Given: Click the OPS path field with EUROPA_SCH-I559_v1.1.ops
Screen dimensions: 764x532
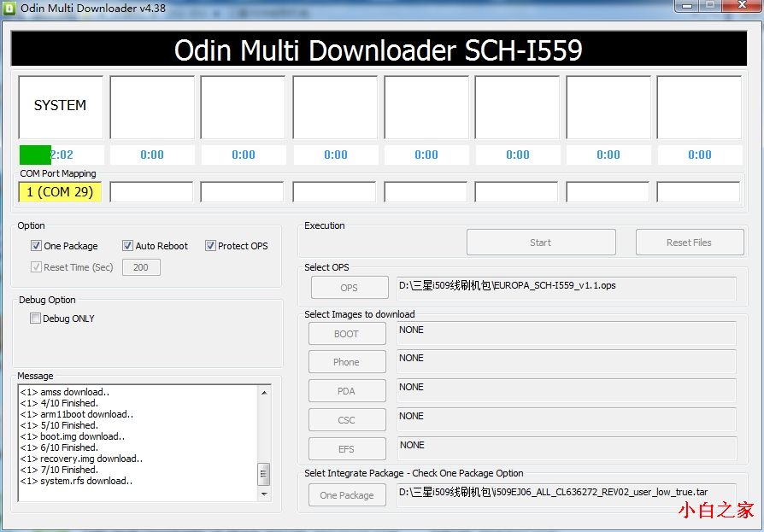Looking at the screenshot, I should point(567,289).
